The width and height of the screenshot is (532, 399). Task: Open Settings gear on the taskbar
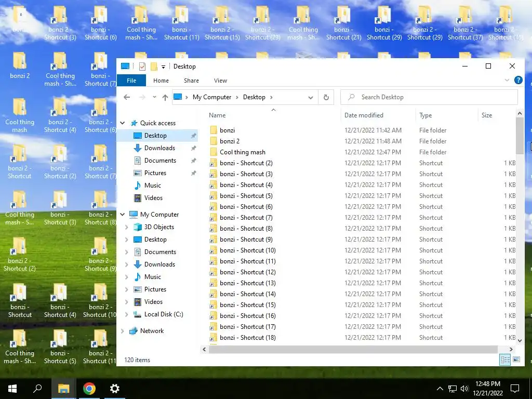coord(115,389)
